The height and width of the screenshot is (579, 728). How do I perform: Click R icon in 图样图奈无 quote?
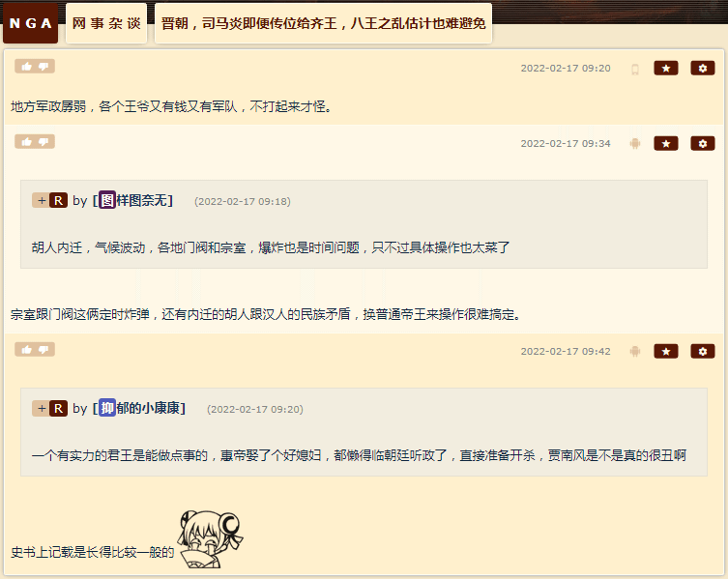59,201
